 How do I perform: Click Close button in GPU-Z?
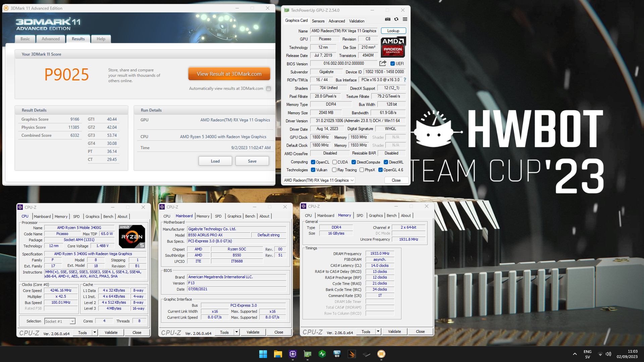click(x=396, y=180)
